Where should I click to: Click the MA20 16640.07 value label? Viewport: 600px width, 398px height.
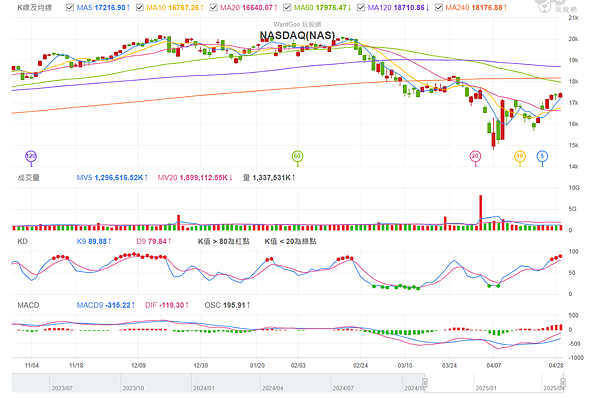coord(248,8)
